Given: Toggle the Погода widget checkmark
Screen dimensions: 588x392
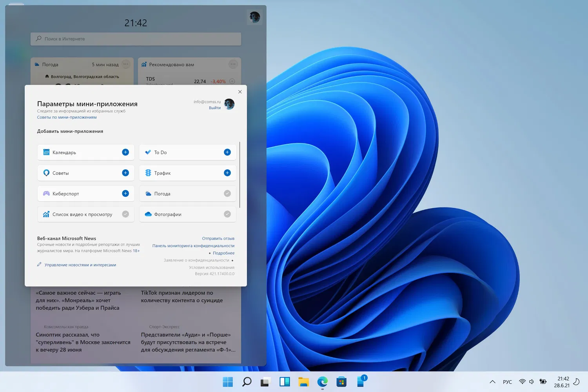Looking at the screenshot, I should (x=227, y=193).
